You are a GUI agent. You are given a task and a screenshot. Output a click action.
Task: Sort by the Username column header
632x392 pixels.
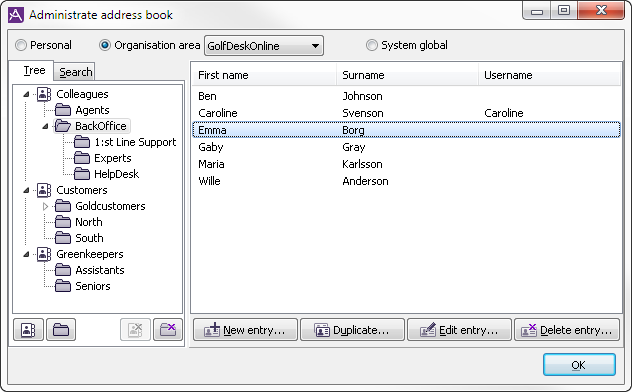coord(550,75)
